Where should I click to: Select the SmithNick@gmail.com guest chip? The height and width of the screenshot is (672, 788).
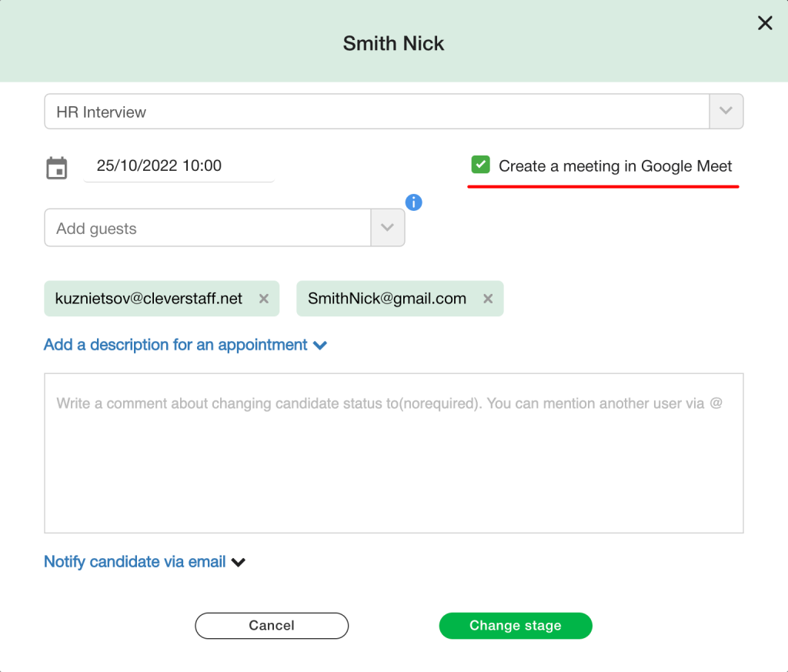[x=387, y=299]
